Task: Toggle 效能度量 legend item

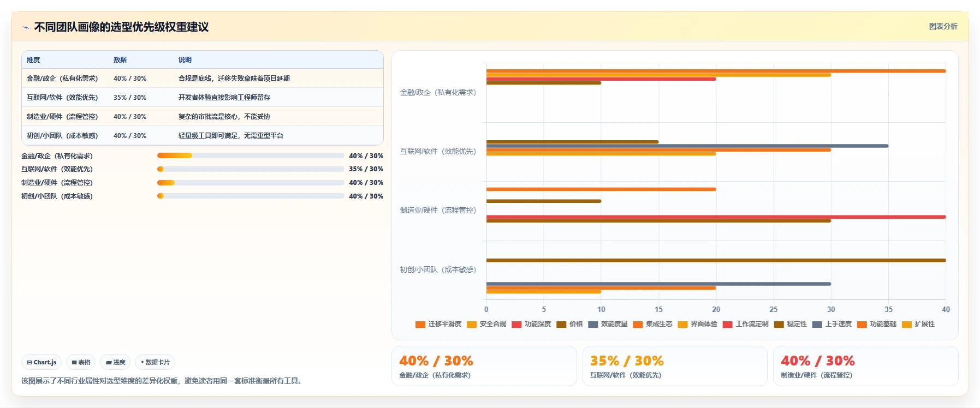Action: pyautogui.click(x=608, y=324)
